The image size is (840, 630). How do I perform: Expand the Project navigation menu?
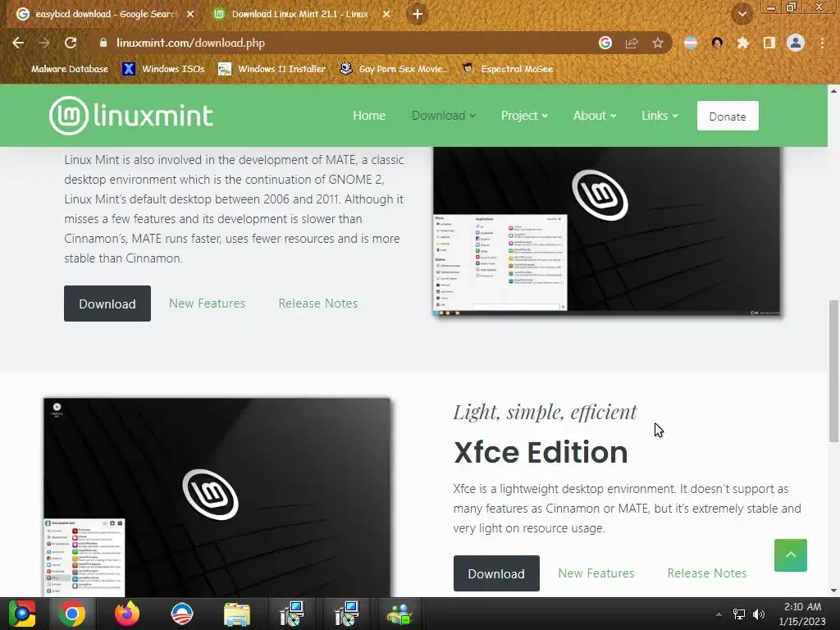tap(524, 116)
